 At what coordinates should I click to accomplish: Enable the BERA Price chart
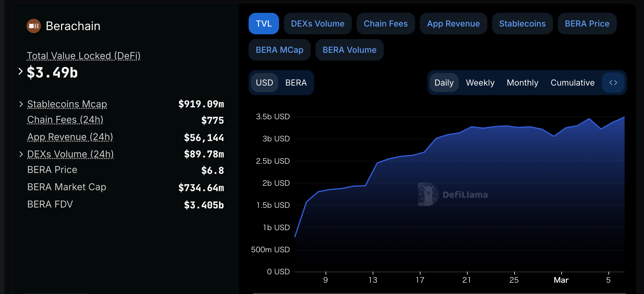click(x=587, y=24)
